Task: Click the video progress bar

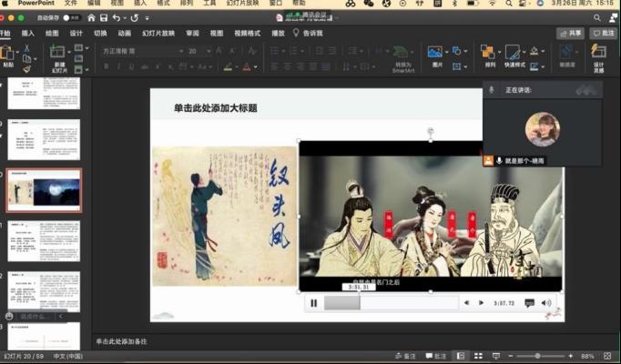Action: (x=391, y=303)
